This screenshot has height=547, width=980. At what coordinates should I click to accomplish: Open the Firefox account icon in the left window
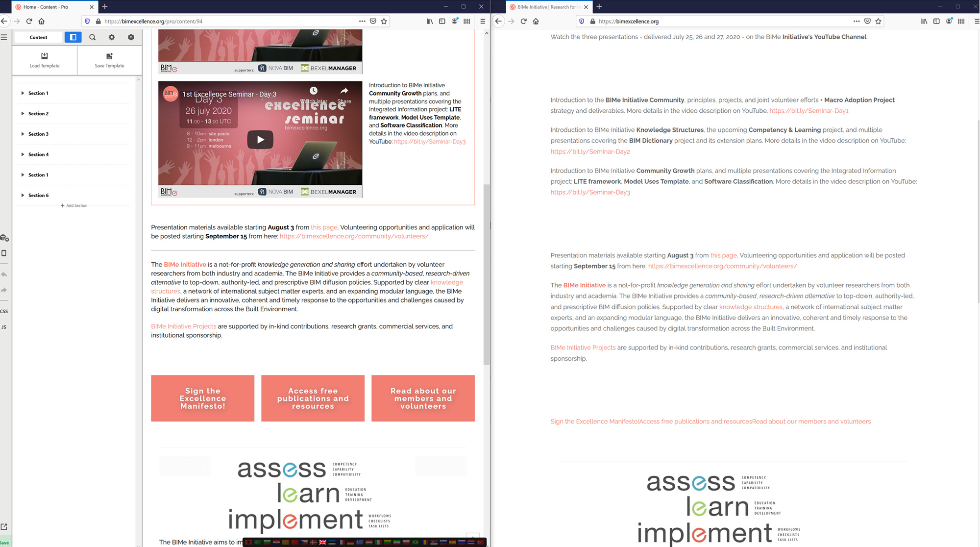[x=455, y=21]
